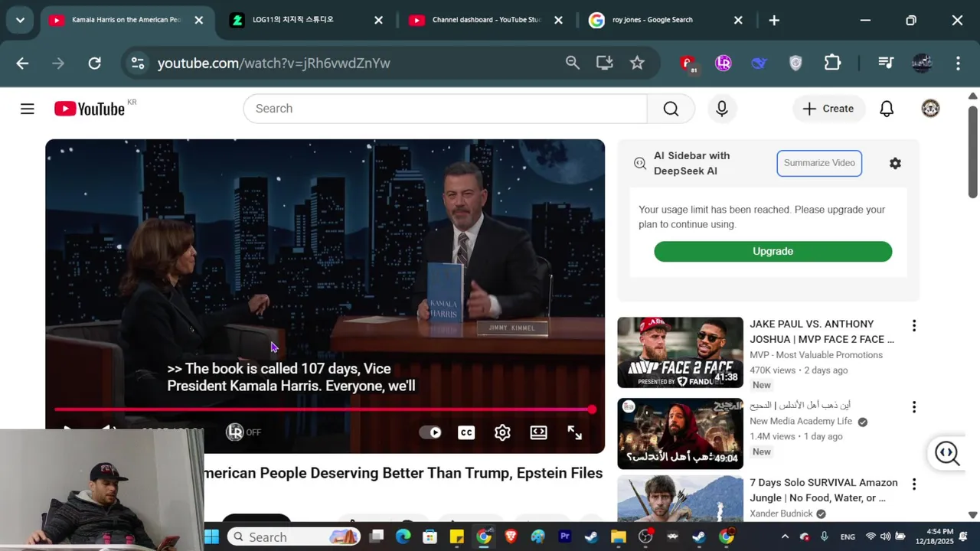Open the red ad blocker extension

coord(688,64)
